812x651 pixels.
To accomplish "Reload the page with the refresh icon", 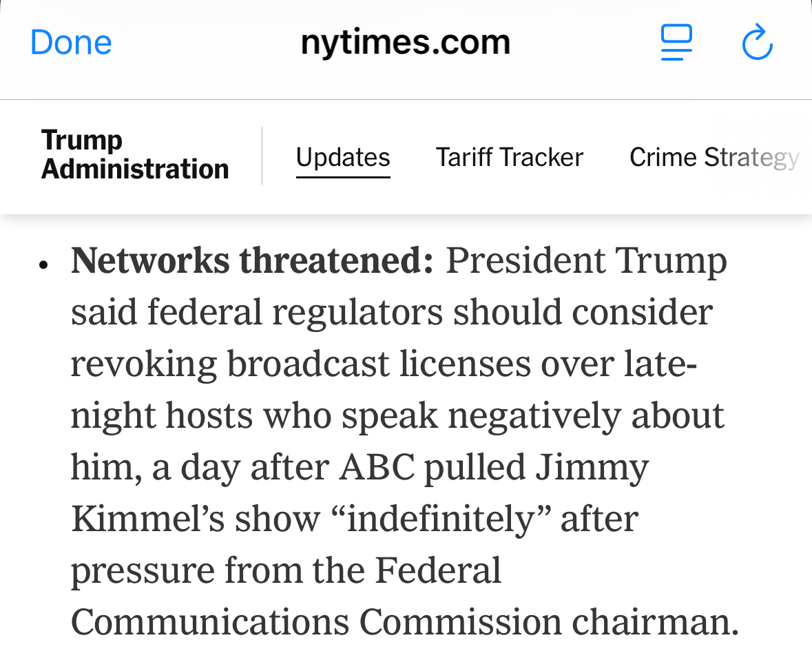I will [x=757, y=43].
